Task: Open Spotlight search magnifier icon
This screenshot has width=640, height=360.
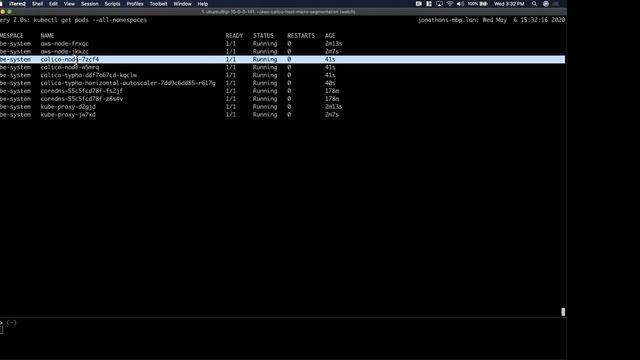Action: [534, 4]
